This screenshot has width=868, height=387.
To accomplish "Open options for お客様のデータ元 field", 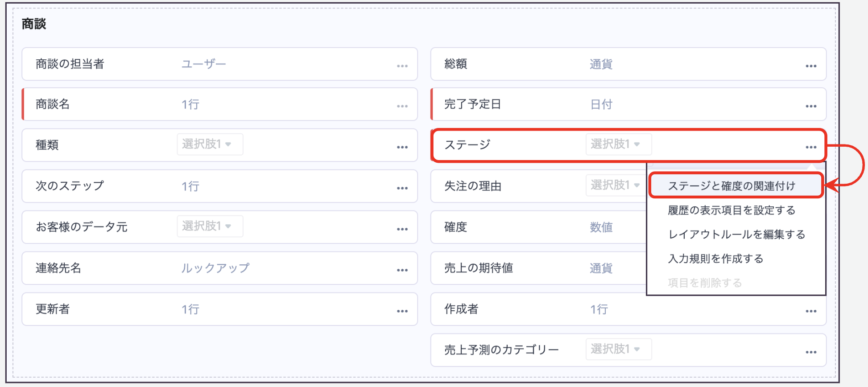I will 402,229.
